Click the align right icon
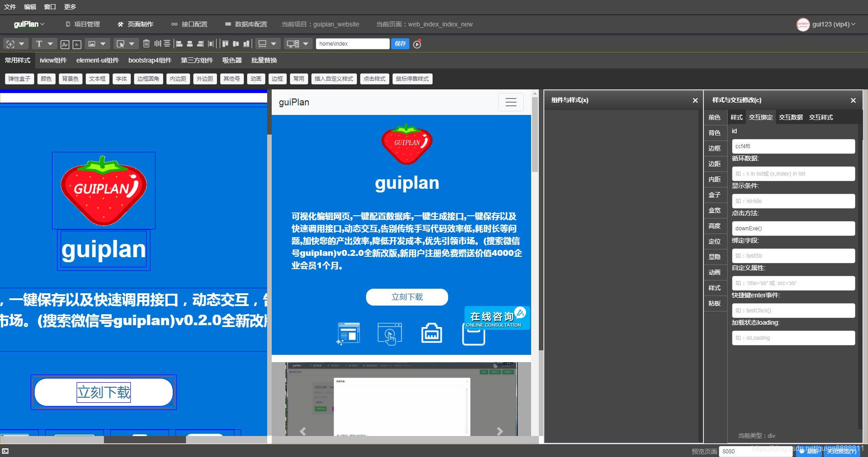This screenshot has height=457, width=868. [200, 44]
